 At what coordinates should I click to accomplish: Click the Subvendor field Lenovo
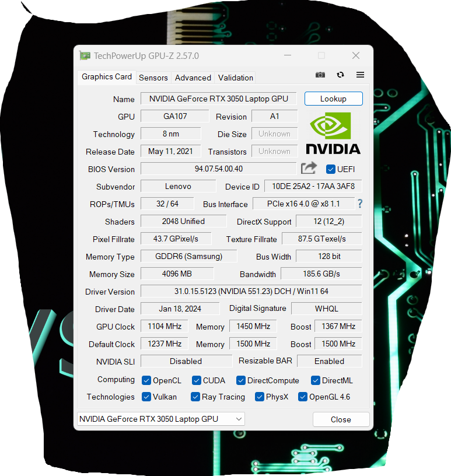[x=179, y=186]
